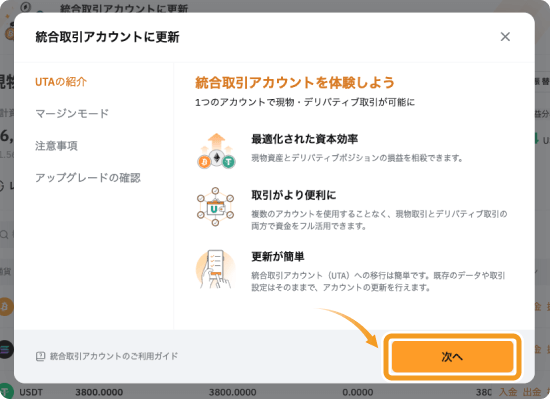Screen dimensions: 550x399
Task: Click 入金 in the background USDT row
Action: (508, 392)
